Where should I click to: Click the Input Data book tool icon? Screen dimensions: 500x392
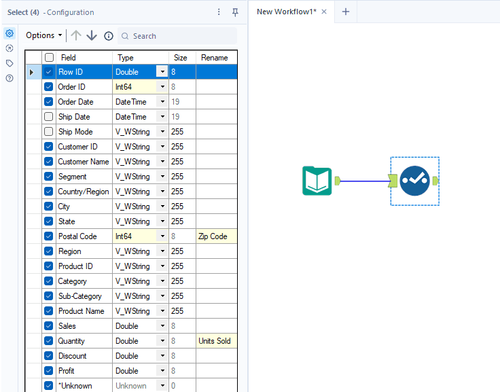[317, 181]
